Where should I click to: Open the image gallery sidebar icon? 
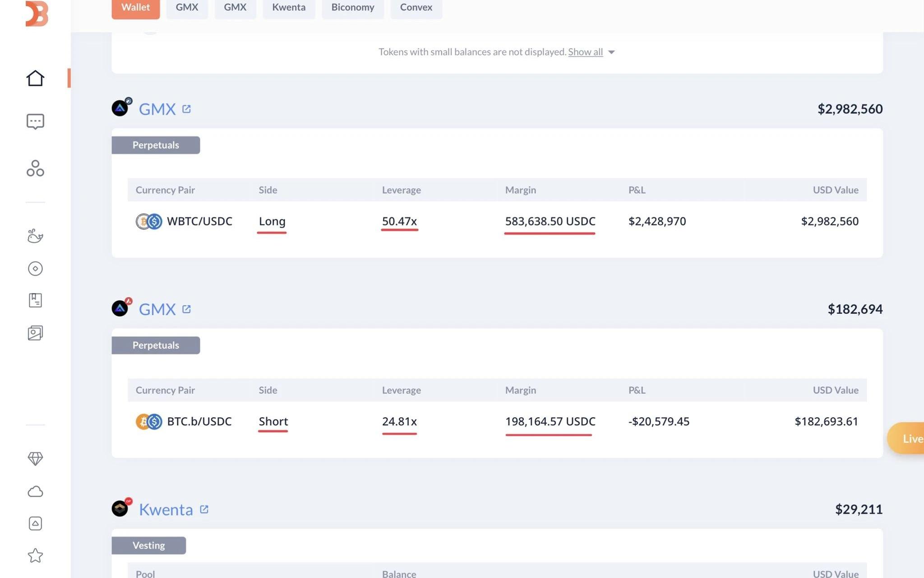click(x=35, y=333)
